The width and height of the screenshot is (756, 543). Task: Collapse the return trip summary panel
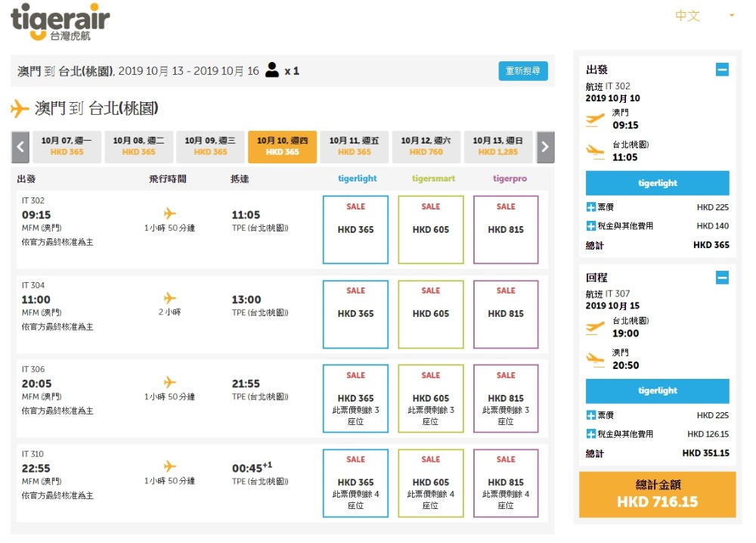722,278
